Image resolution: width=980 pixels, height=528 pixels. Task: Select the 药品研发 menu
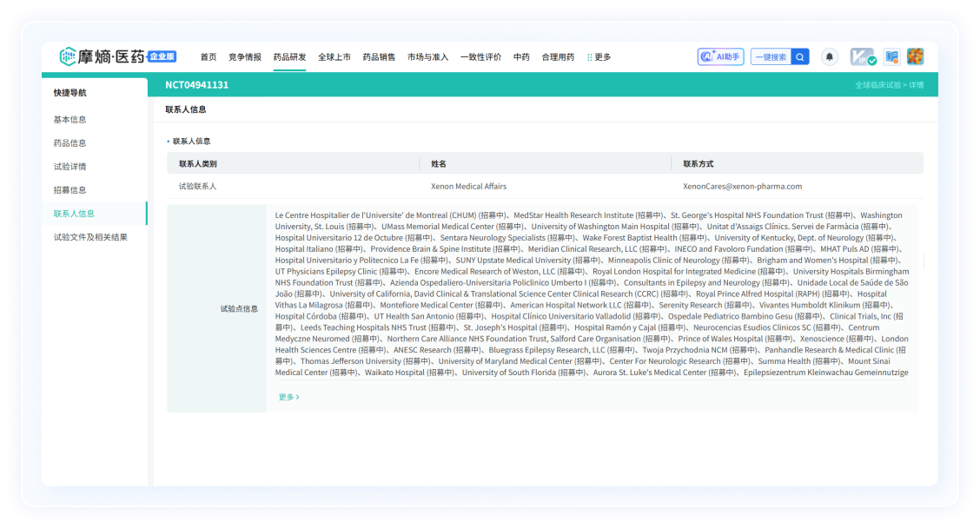289,56
